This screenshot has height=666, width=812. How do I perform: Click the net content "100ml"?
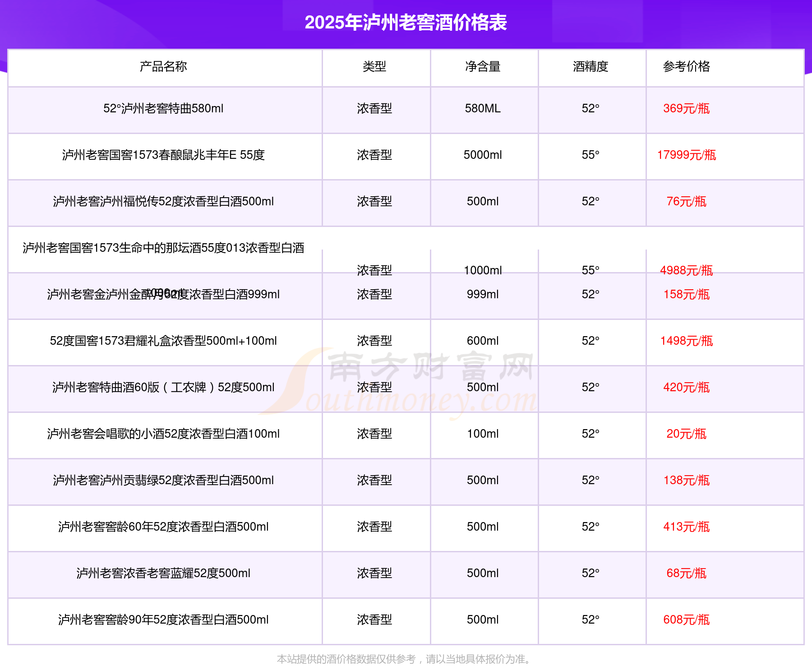483,434
